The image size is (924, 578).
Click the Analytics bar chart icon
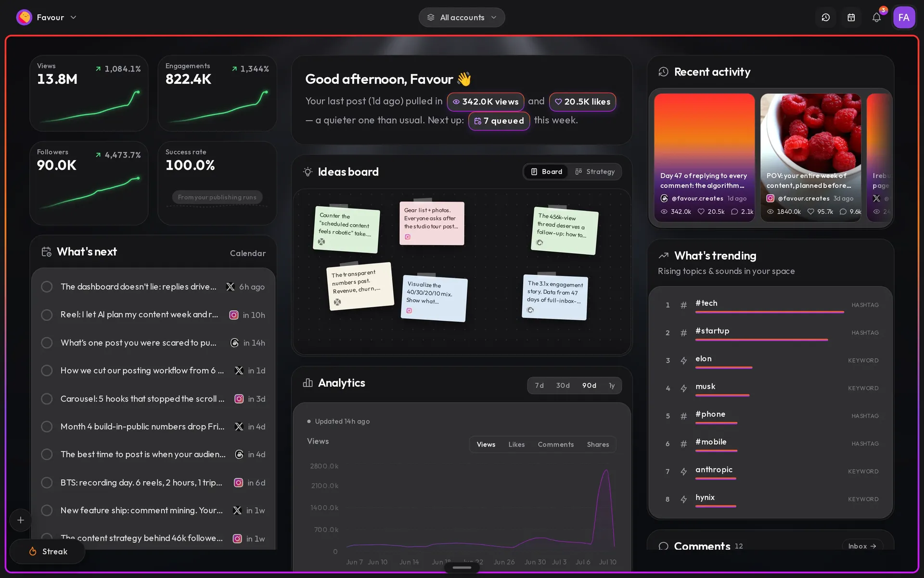308,383
